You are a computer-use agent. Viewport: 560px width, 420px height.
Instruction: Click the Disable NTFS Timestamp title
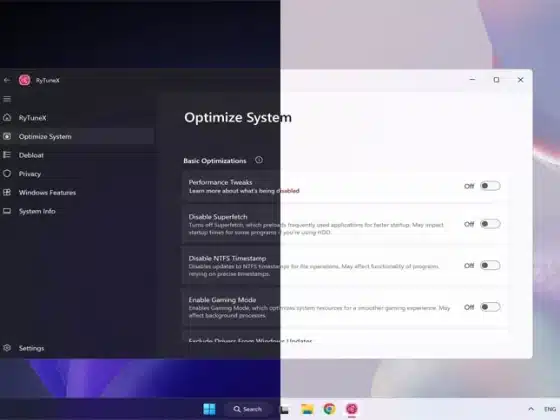(x=227, y=258)
